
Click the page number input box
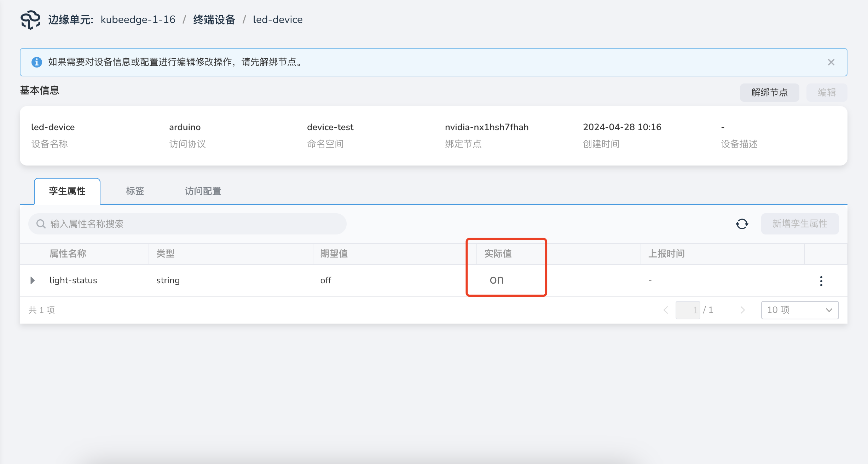pos(688,310)
